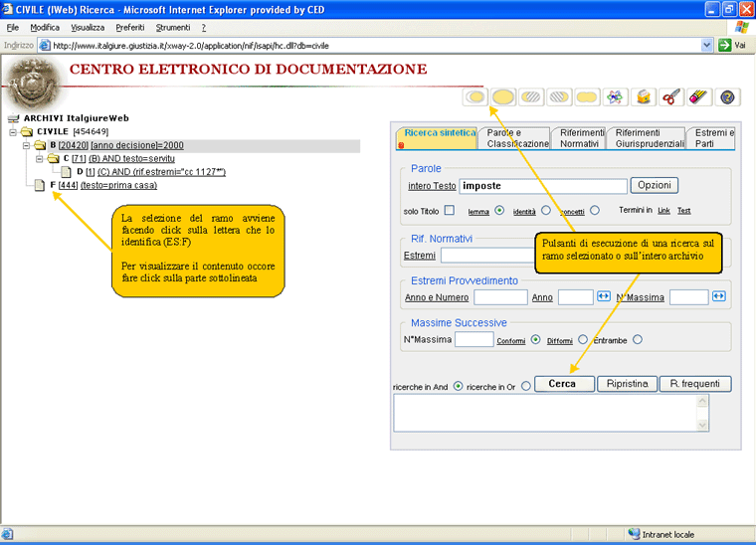Click the Windows flag logo
756x545 pixels.
(x=741, y=27)
